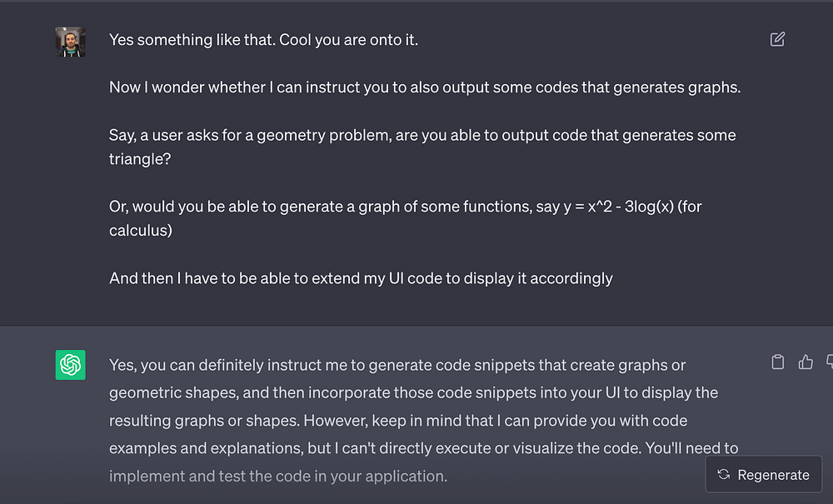Give the response a thumbs down
The height and width of the screenshot is (504, 833).
point(829,362)
